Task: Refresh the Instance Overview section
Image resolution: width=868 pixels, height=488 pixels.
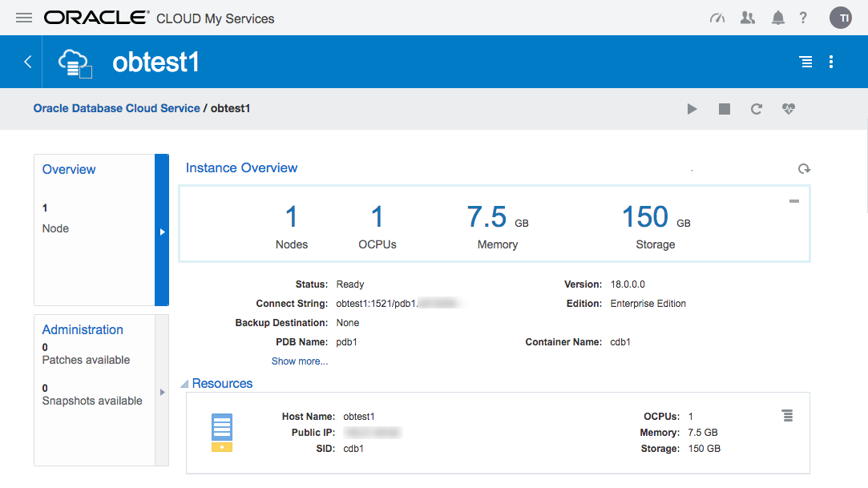Action: pyautogui.click(x=805, y=169)
